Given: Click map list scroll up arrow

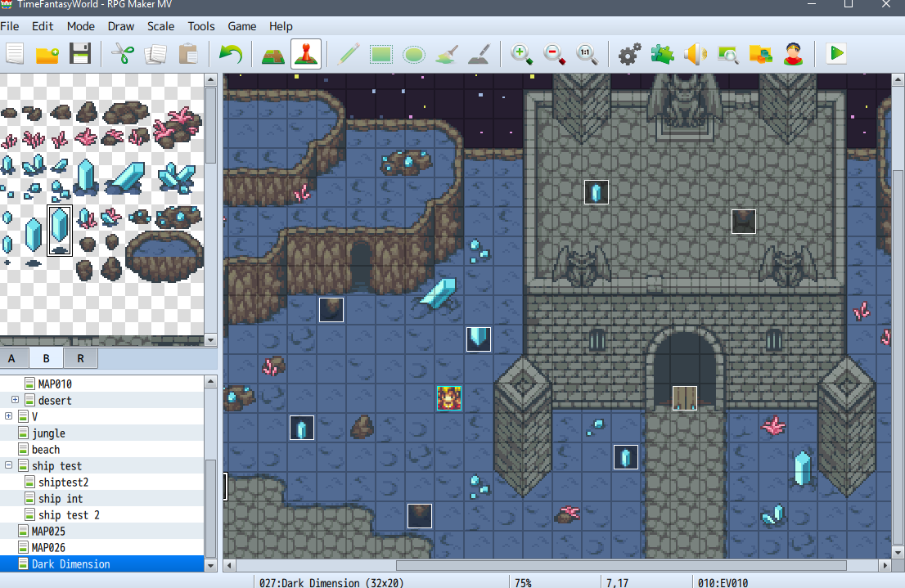Looking at the screenshot, I should tap(210, 381).
